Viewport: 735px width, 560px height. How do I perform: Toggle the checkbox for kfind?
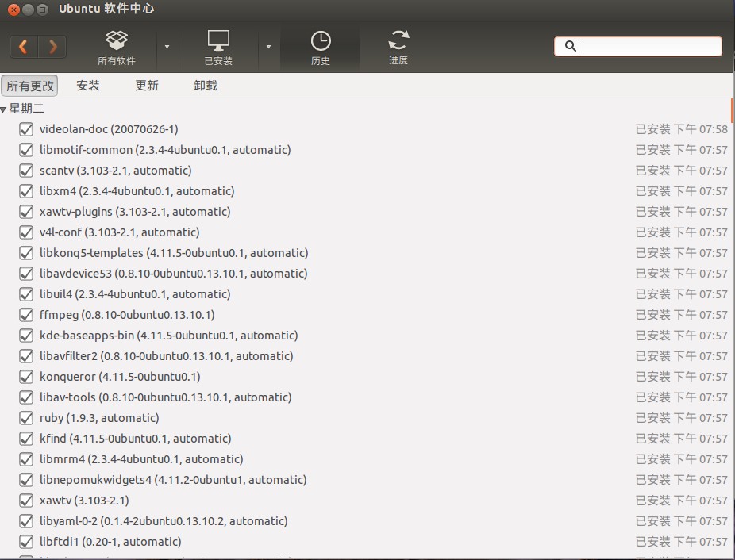pyautogui.click(x=26, y=439)
